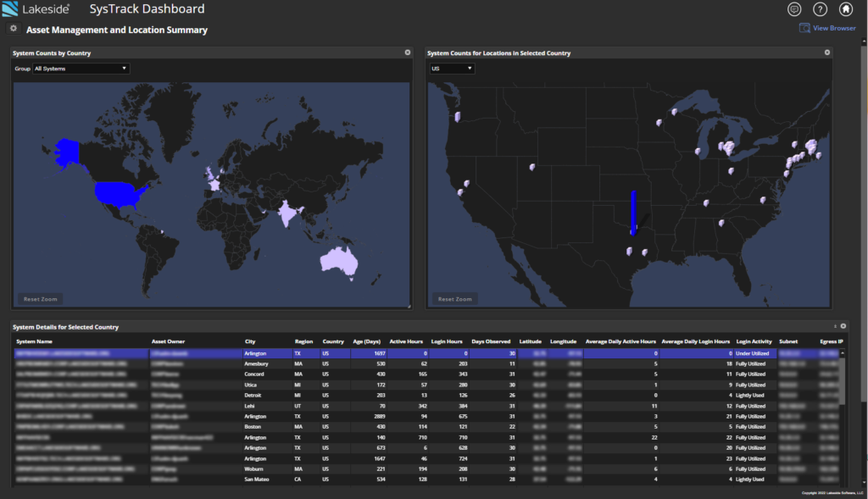868x499 pixels.
Task: Sort by Age (Days) column
Action: click(x=367, y=341)
